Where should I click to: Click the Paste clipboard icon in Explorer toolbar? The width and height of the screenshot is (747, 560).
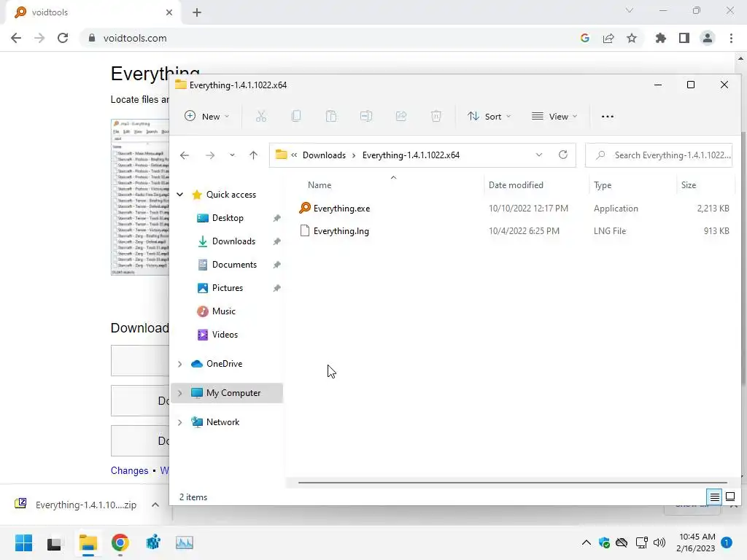(x=331, y=116)
